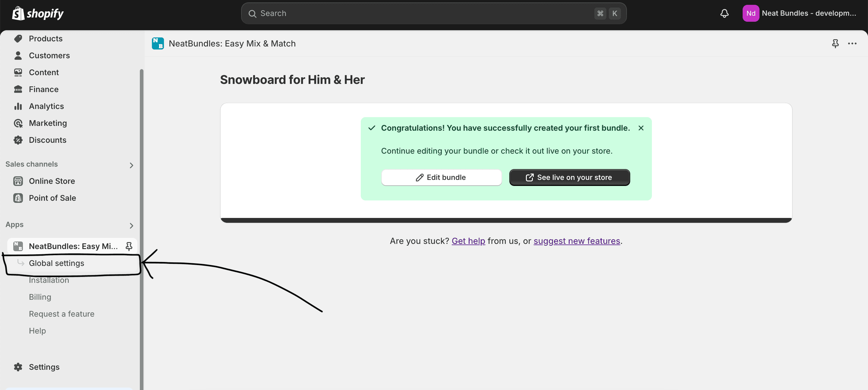Dismiss the congratulations banner
Viewport: 868px width, 390px height.
pos(640,128)
